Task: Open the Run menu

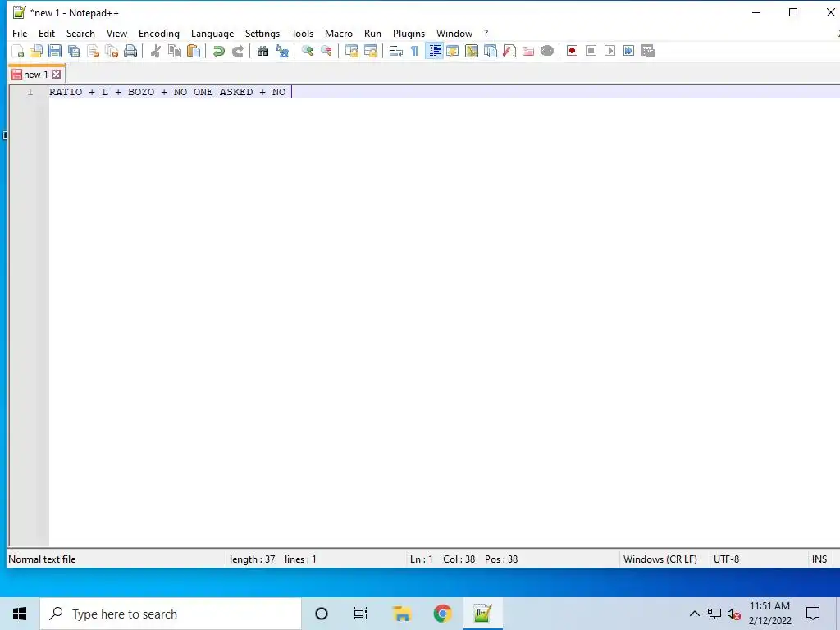Action: [x=373, y=33]
